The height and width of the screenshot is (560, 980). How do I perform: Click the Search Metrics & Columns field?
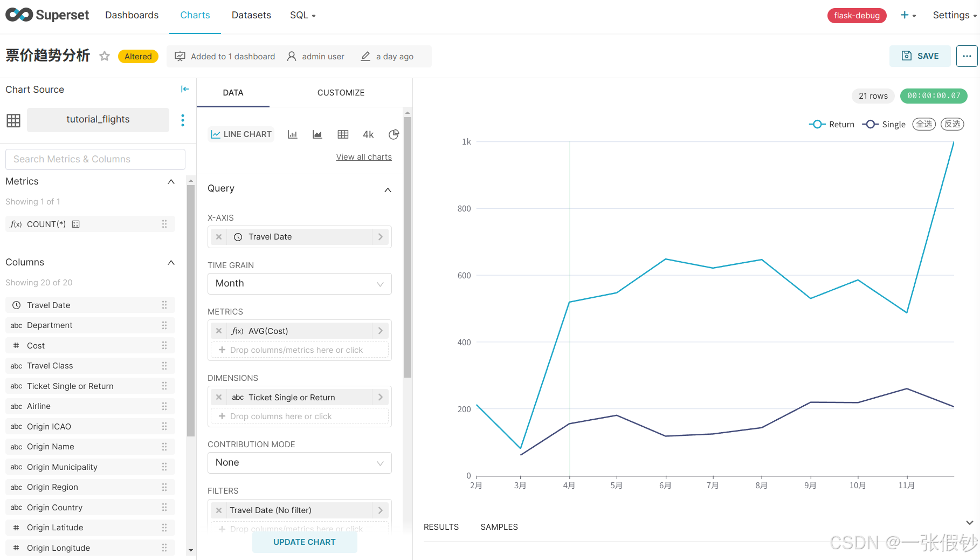tap(95, 159)
